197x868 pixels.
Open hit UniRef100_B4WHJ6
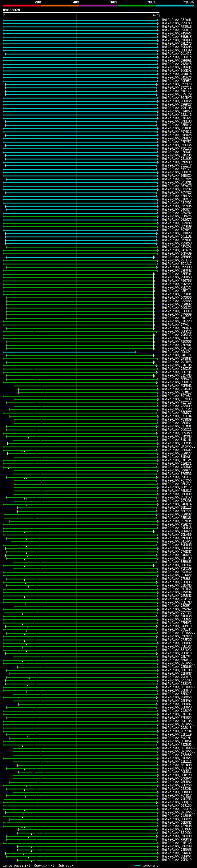[x=176, y=37]
